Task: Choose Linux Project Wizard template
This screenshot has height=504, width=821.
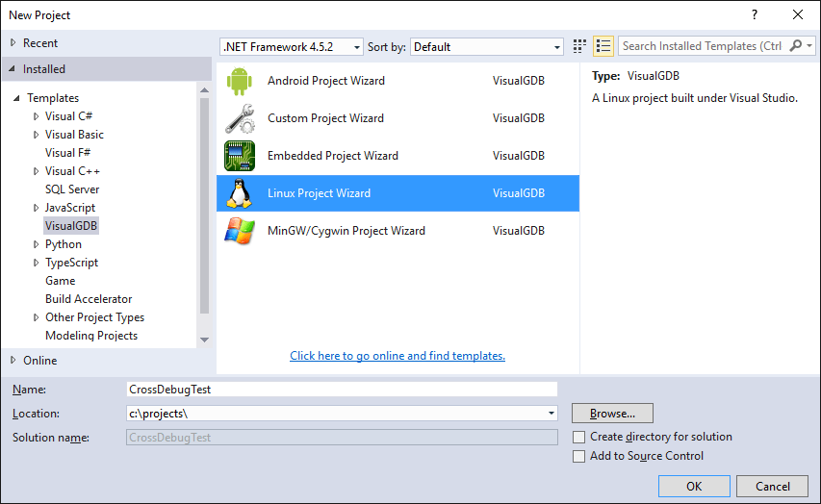Action: [398, 193]
